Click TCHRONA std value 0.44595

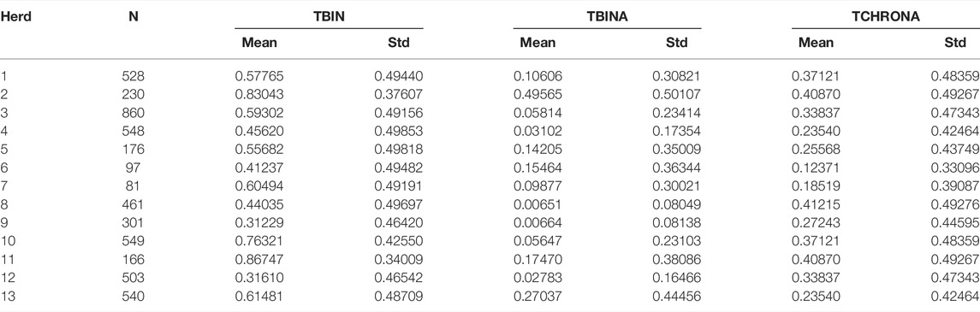coord(955,223)
